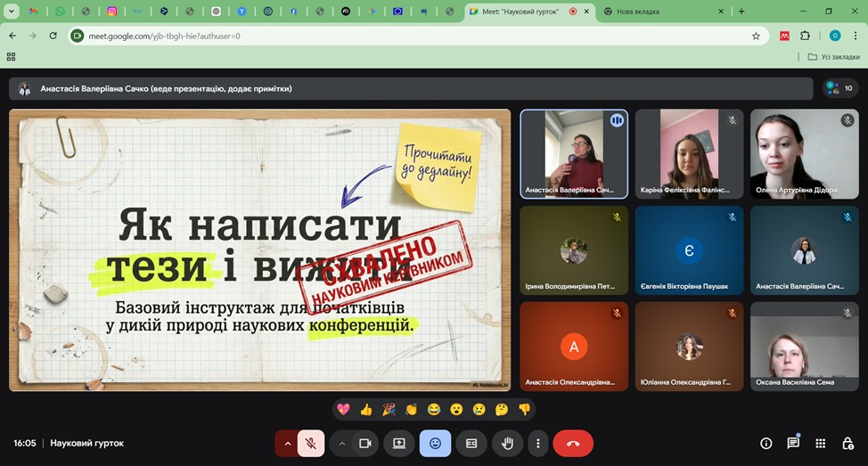Select Ірина Володимирівна participant tile
The image size is (868, 466).
point(574,250)
